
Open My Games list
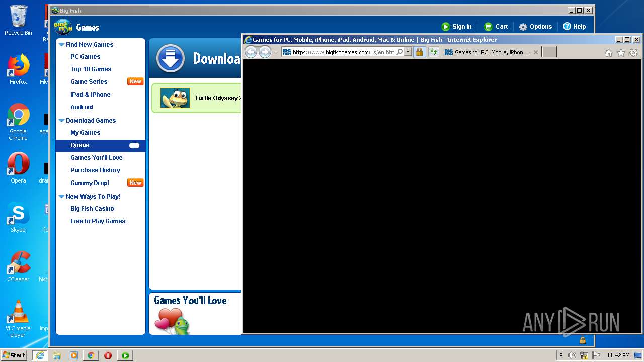(85, 133)
